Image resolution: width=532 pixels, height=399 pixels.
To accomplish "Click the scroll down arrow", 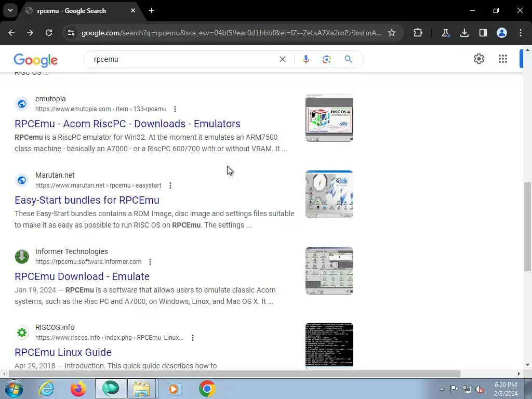I will (x=527, y=365).
